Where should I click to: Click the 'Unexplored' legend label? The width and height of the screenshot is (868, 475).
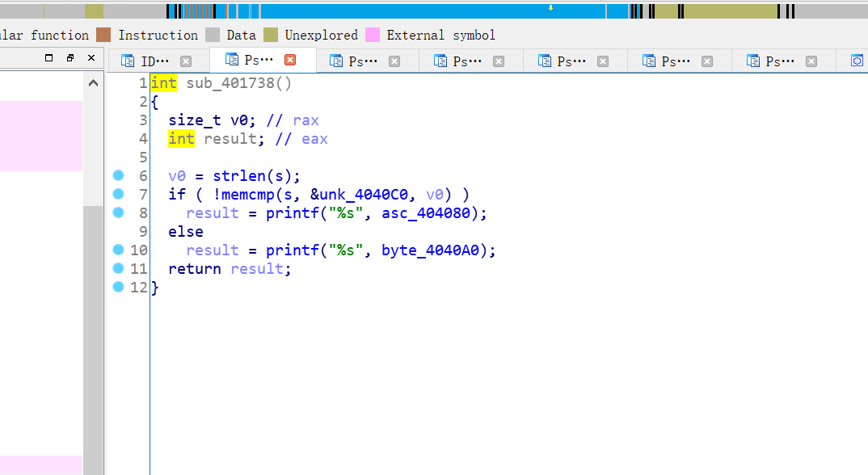click(321, 35)
